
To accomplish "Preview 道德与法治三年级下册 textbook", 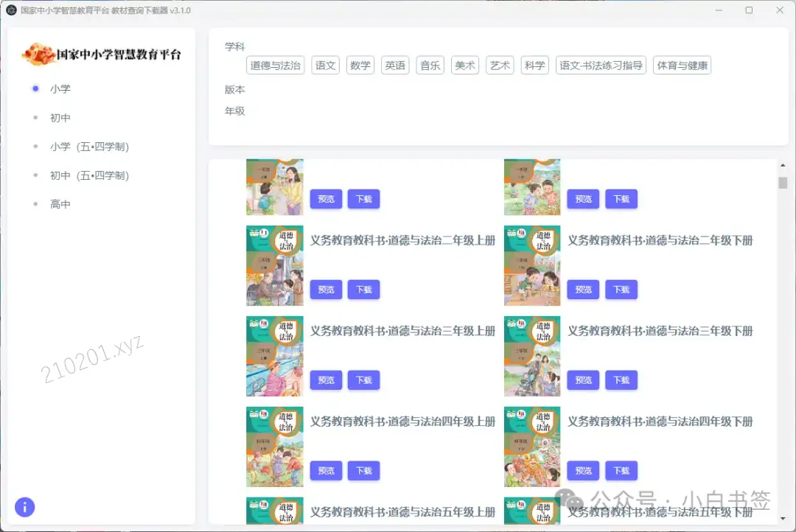I will pos(583,379).
